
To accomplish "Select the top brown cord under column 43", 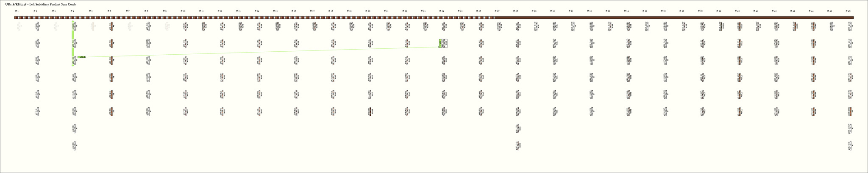I will pyautogui.click(x=794, y=27).
